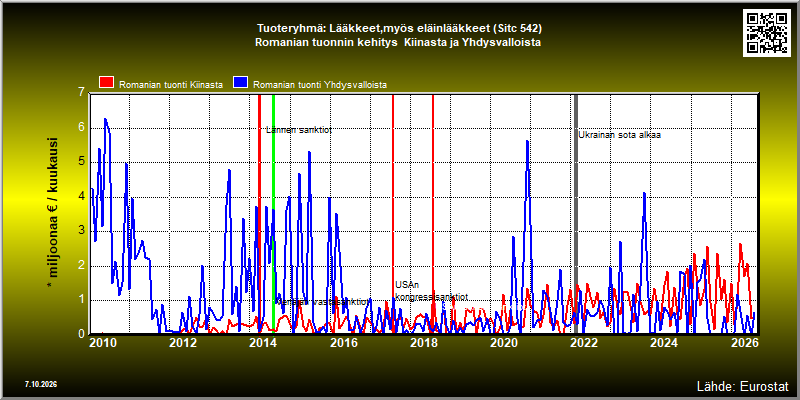The width and height of the screenshot is (800, 400).
Task: Click the red marker line near 2018
Action: coord(433,214)
